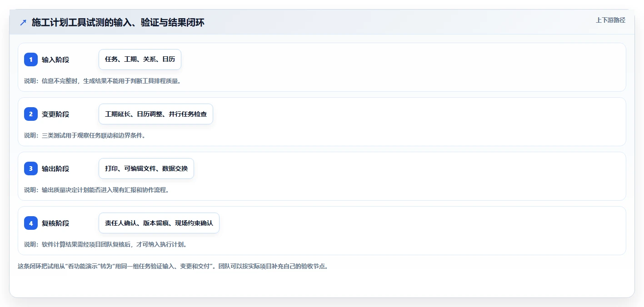The image size is (644, 307).
Task: Click the footer paragraph starting 这条闭环把试用
Action: pos(173,266)
